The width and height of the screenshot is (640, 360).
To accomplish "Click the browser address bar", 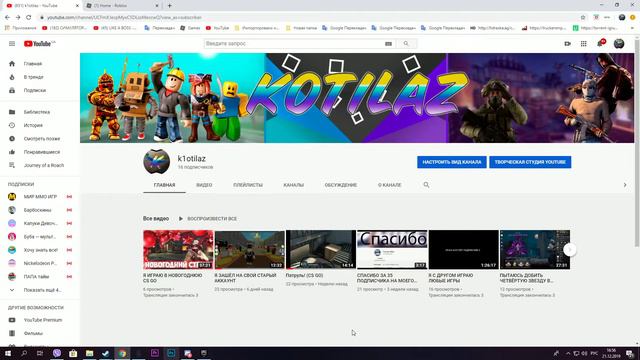I will [x=306, y=17].
